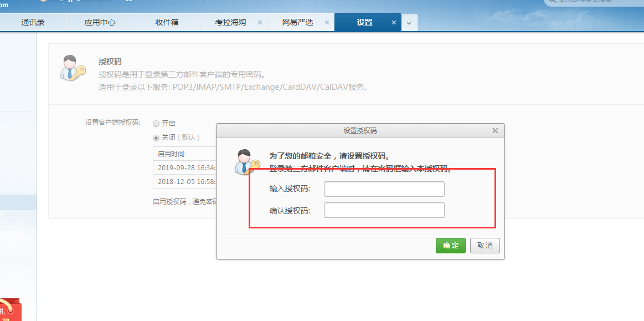
Task: Focus the 输入授权码 input field
Action: pos(384,189)
